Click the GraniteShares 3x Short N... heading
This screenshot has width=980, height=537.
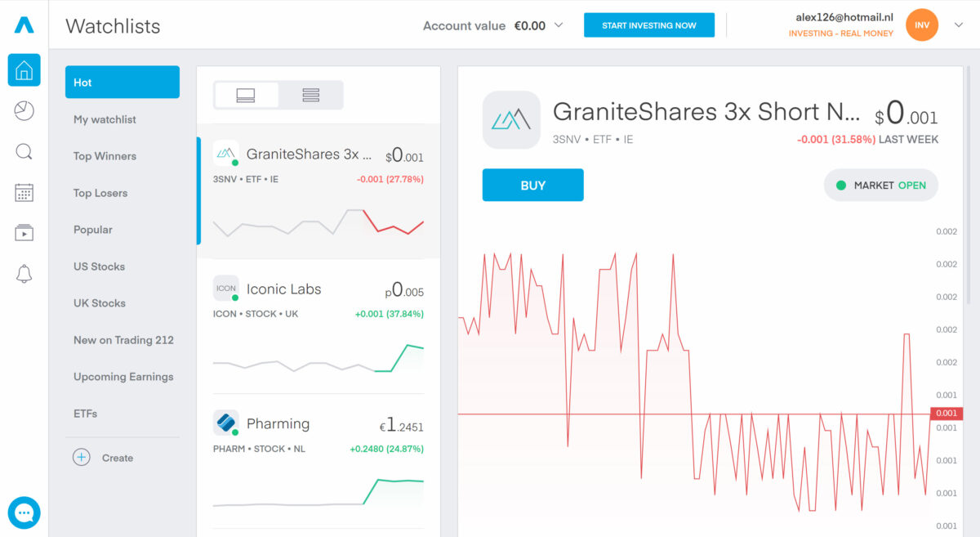tap(706, 112)
